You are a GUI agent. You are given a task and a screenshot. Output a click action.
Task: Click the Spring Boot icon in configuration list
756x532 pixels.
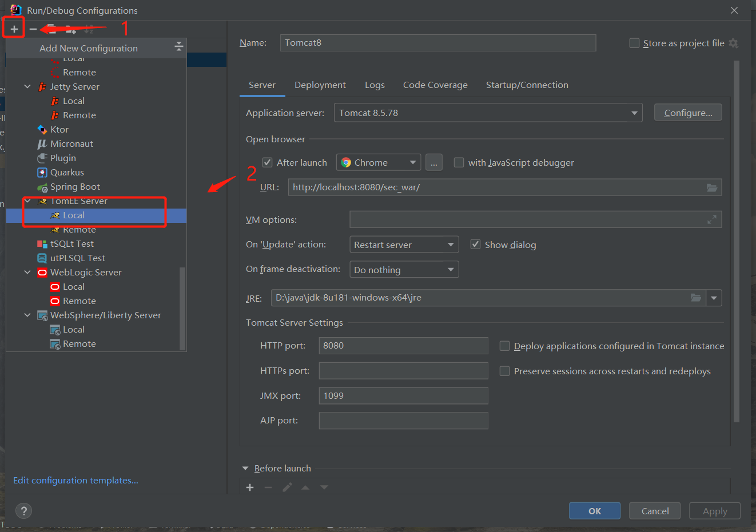[x=42, y=187]
